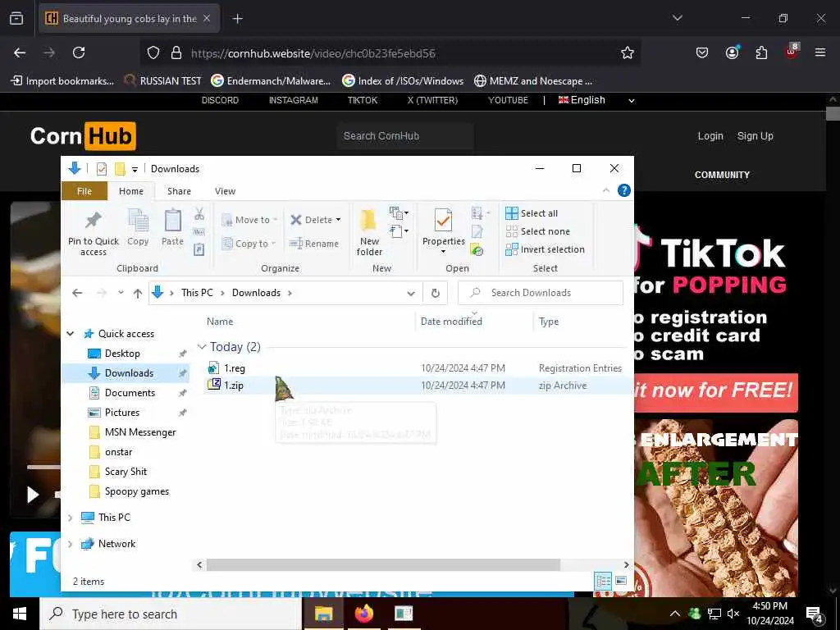Click the Explorer refresh button
Screen dimensions: 840x630
pos(436,293)
